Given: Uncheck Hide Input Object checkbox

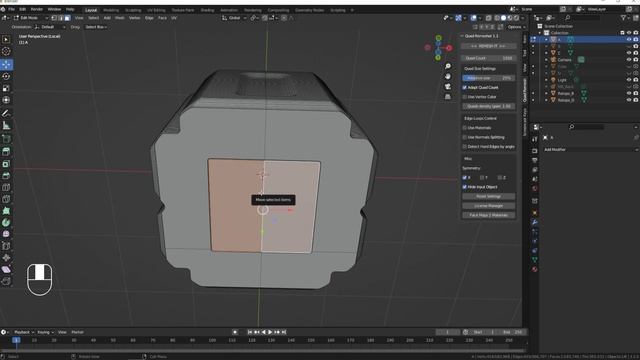Looking at the screenshot, I should pos(464,187).
